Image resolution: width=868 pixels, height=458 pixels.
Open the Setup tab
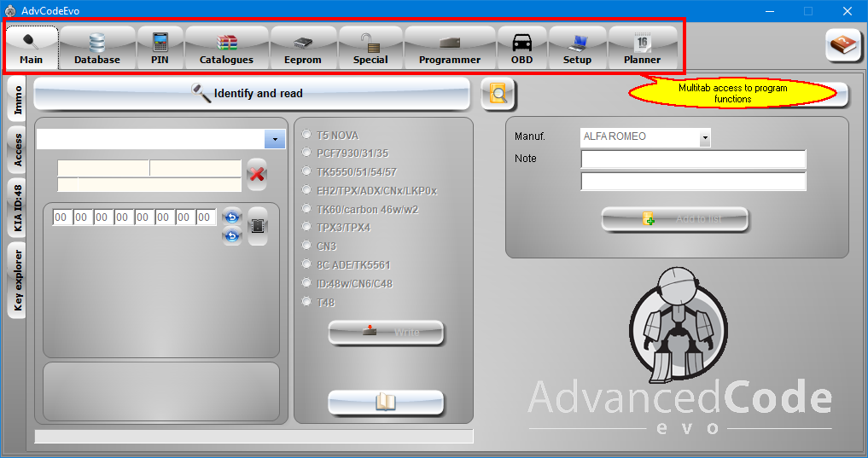point(577,48)
